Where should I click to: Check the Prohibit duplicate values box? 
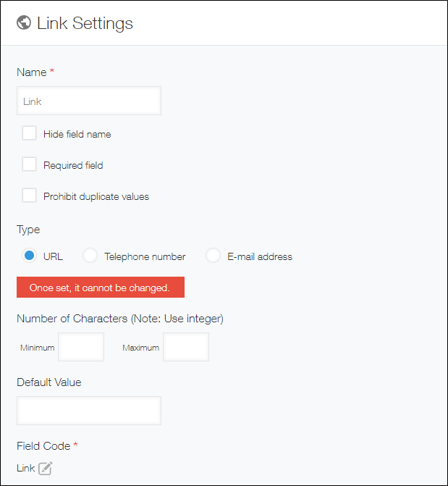pos(30,196)
